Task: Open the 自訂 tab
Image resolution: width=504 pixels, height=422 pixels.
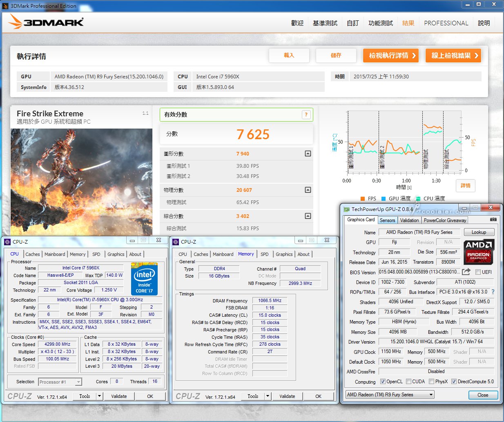Action: click(x=353, y=23)
